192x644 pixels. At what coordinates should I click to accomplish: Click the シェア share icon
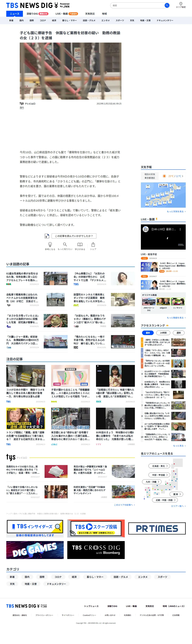click(93, 244)
